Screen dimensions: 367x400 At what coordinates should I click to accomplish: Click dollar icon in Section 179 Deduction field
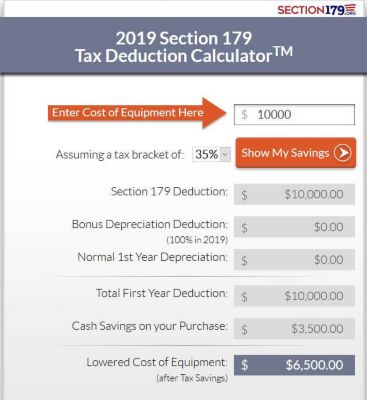click(244, 195)
